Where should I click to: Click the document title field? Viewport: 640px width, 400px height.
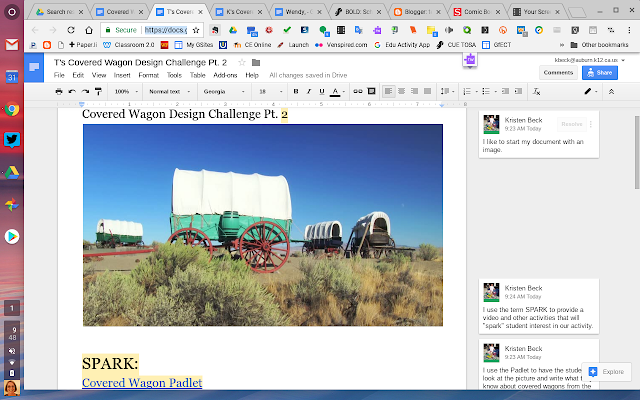[x=140, y=62]
